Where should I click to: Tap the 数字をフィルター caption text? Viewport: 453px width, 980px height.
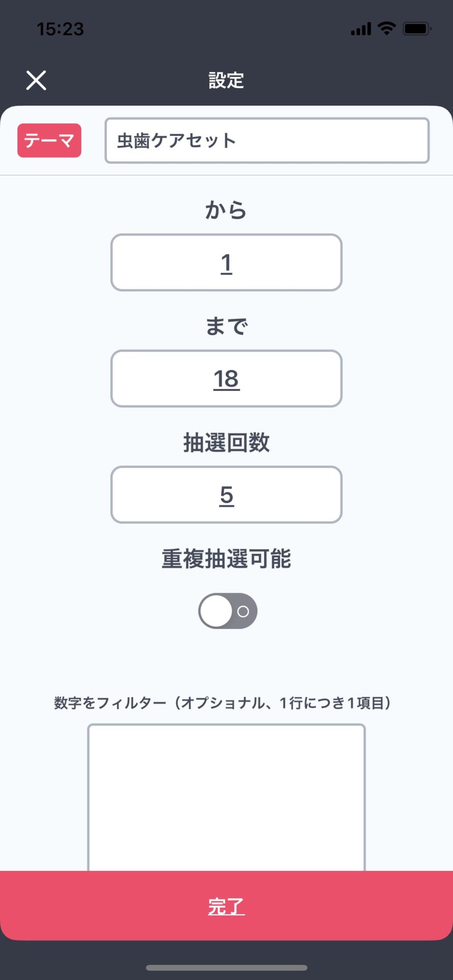[x=223, y=703]
